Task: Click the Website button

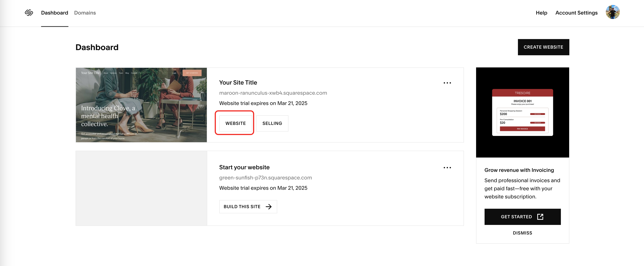Action: (x=235, y=123)
